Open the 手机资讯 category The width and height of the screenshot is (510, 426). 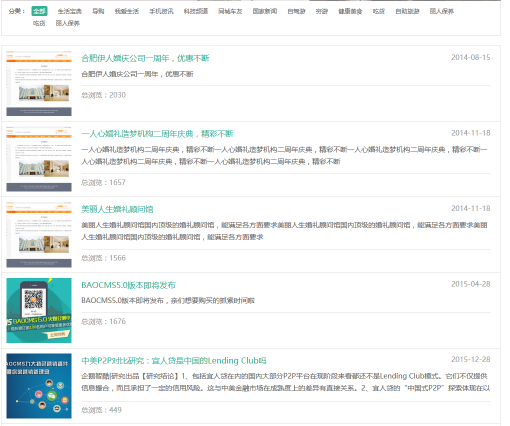161,11
